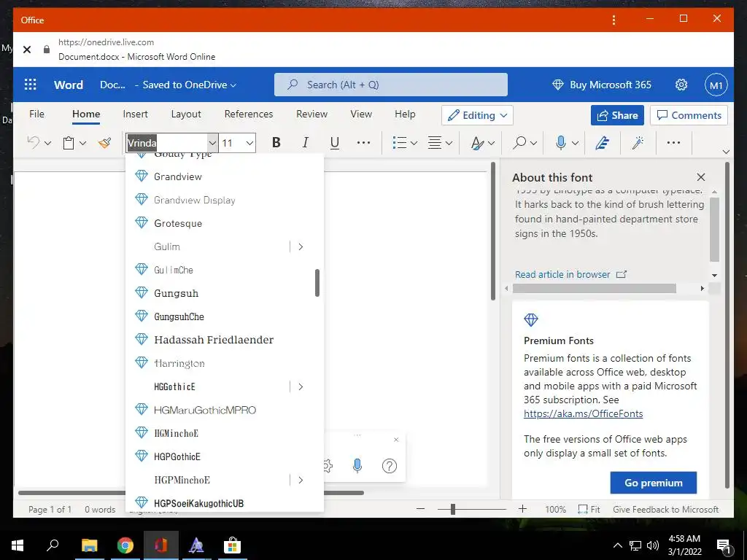Click Give Feedback to Microsoft
Image resolution: width=747 pixels, height=560 pixels.
pos(665,510)
